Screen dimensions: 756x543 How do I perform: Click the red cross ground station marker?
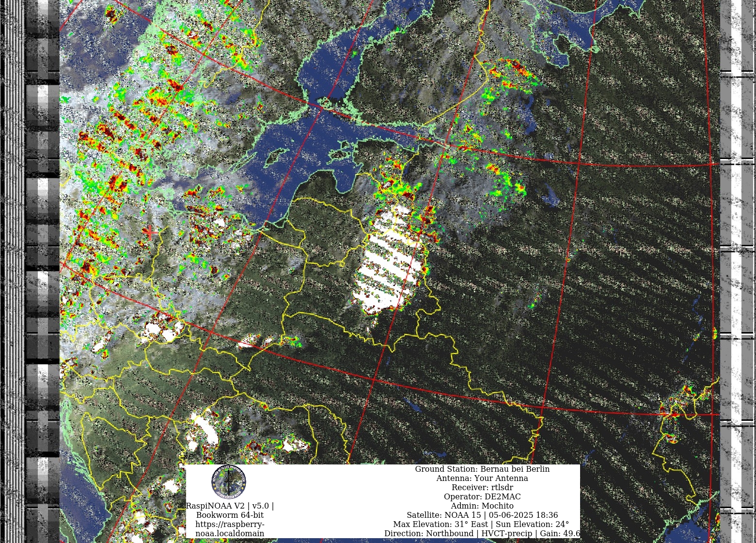[150, 232]
